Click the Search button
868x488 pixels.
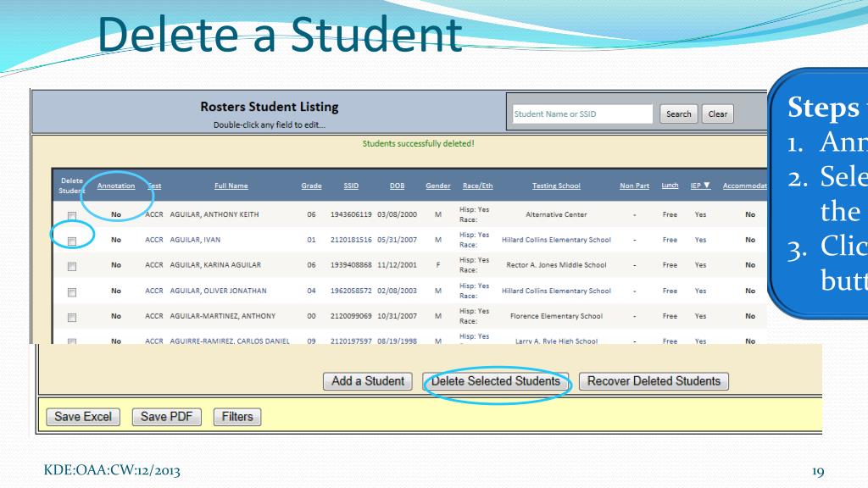point(679,114)
